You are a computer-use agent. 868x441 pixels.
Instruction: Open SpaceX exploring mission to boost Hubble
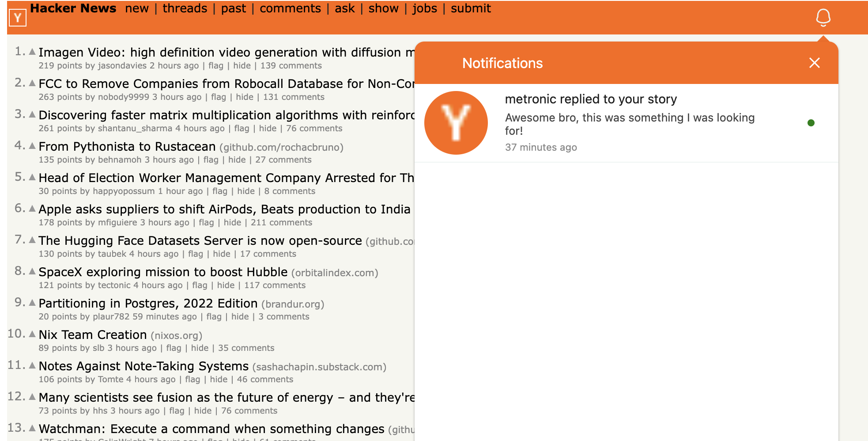point(163,272)
